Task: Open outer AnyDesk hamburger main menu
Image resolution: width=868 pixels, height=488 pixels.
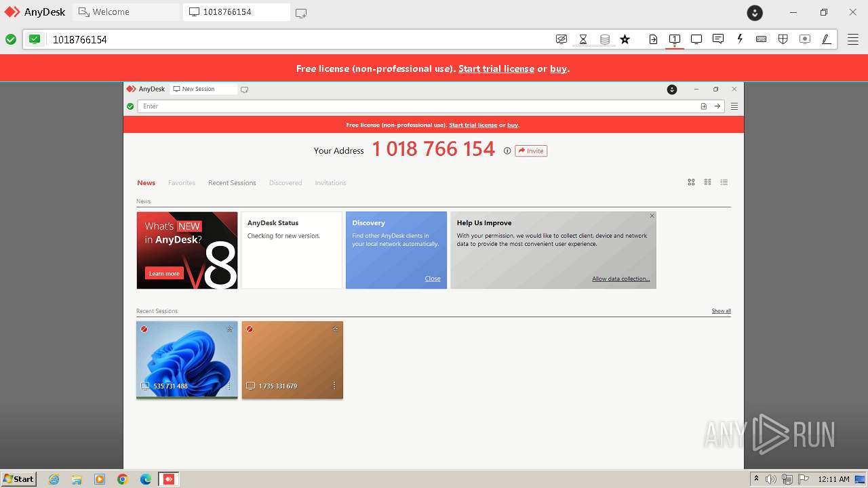Action: (853, 39)
